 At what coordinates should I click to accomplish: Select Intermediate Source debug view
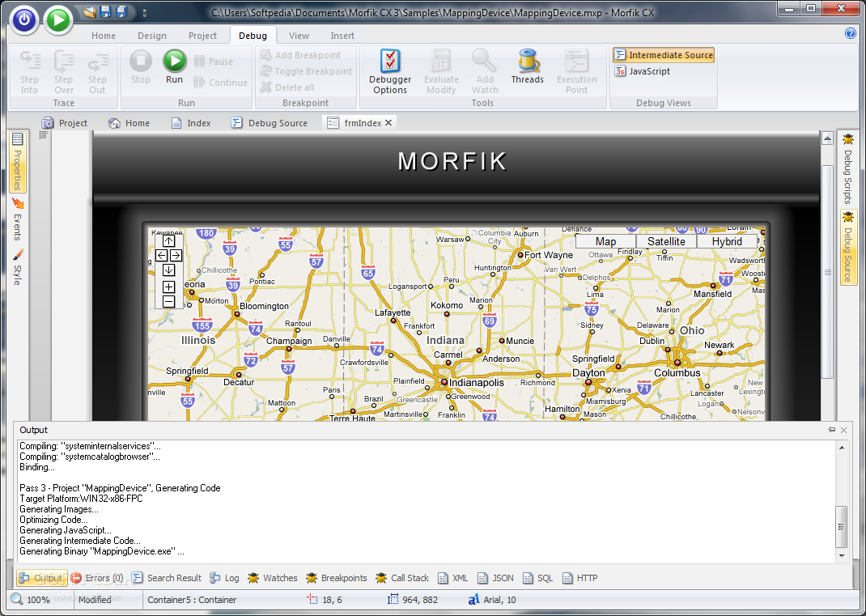664,55
